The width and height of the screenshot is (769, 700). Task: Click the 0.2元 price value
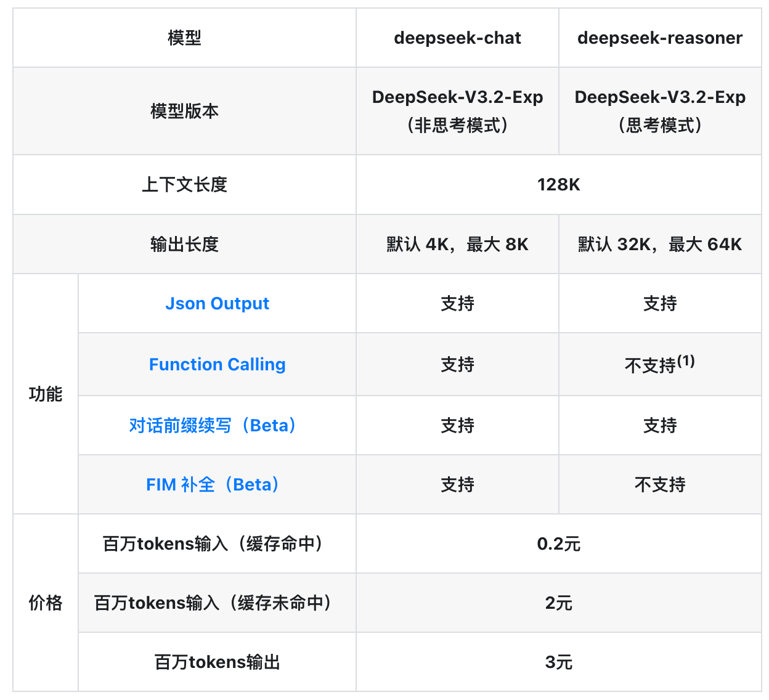pyautogui.click(x=559, y=543)
